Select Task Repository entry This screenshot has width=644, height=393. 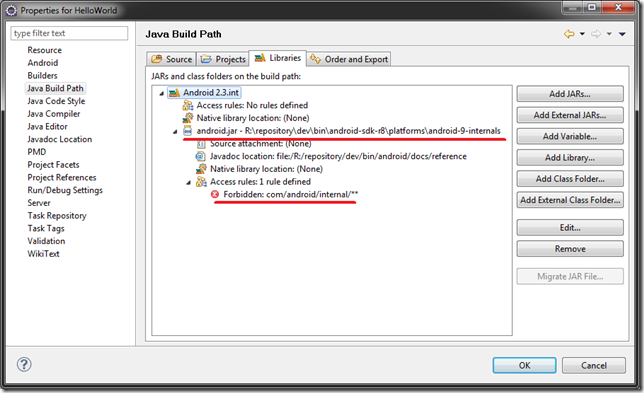(x=57, y=216)
